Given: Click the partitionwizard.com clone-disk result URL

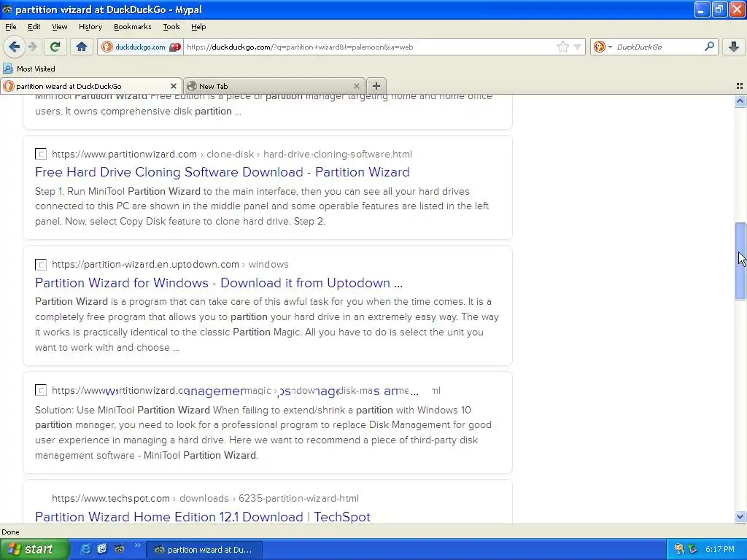Looking at the screenshot, I should pyautogui.click(x=231, y=155).
